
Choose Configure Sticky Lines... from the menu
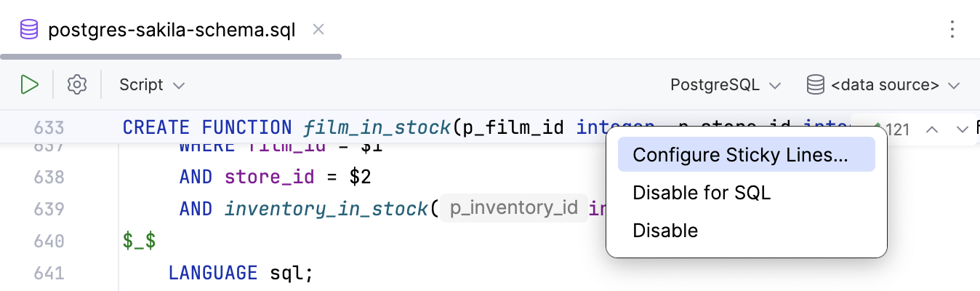[x=740, y=155]
